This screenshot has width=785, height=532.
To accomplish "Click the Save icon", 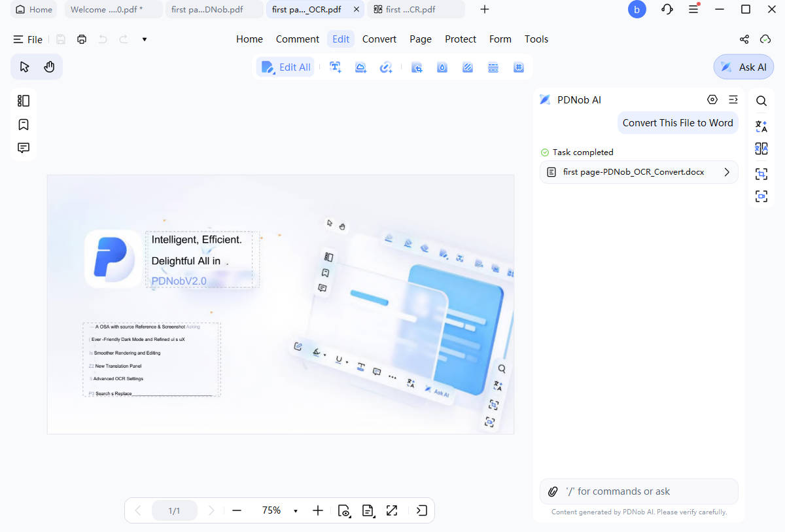I will click(x=61, y=39).
